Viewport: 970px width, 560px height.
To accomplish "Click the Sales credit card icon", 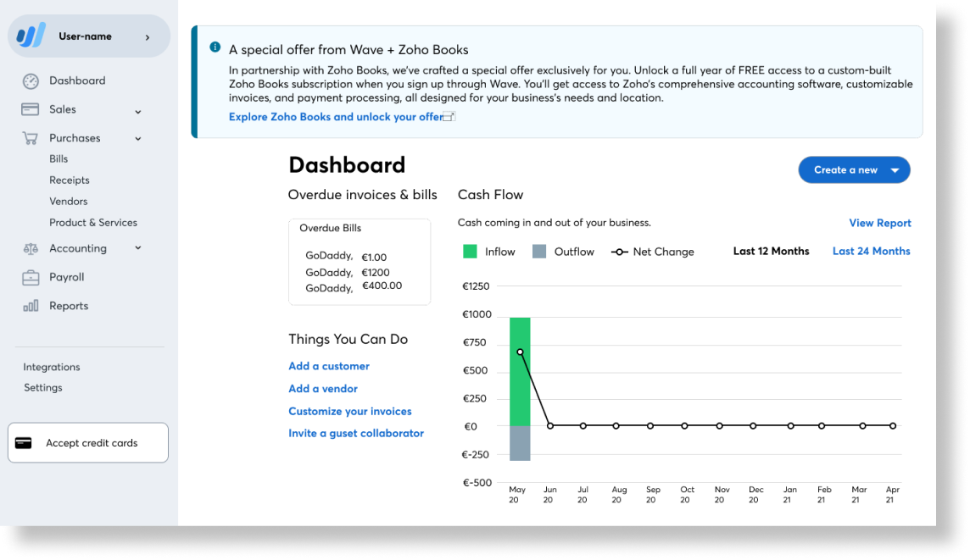I will tap(31, 109).
